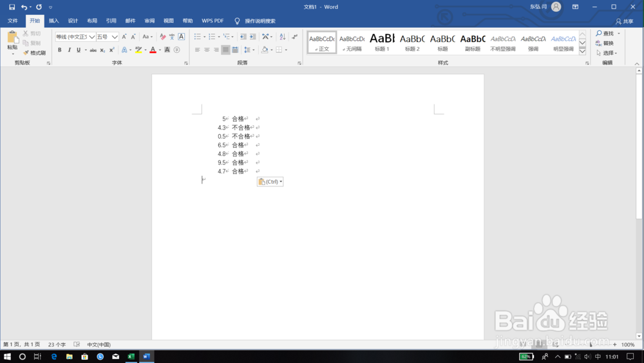This screenshot has width=644, height=363.
Task: Click the Format Painter button
Action: click(35, 53)
